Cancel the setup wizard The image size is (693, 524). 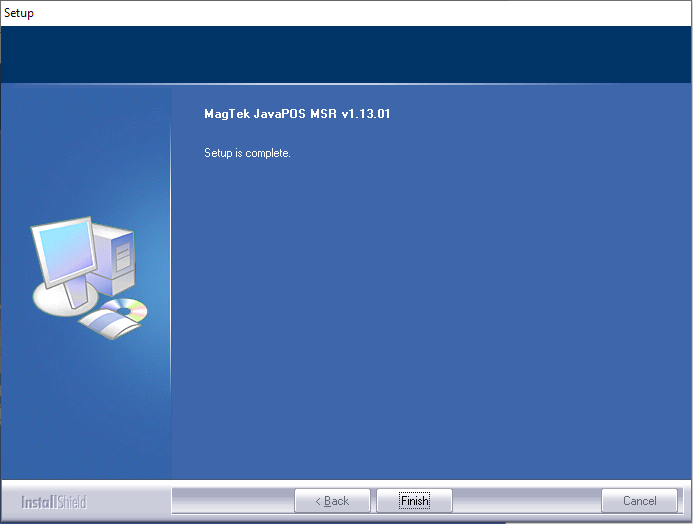coord(639,501)
